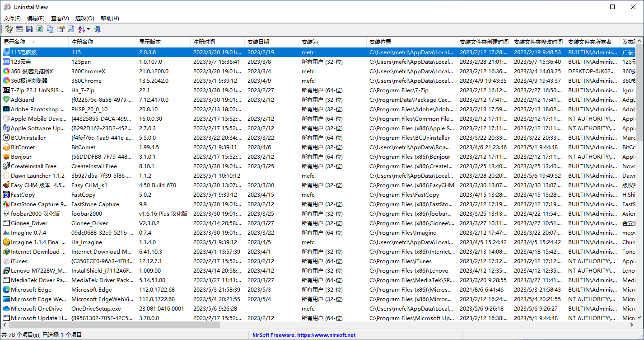Click the iTunes row icon
The height and width of the screenshot is (340, 644).
6,261
